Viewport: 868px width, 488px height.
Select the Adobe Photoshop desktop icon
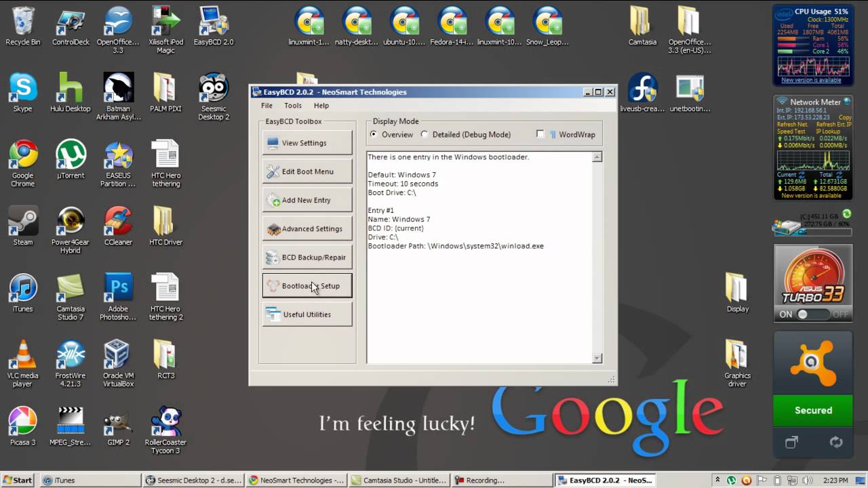[118, 296]
